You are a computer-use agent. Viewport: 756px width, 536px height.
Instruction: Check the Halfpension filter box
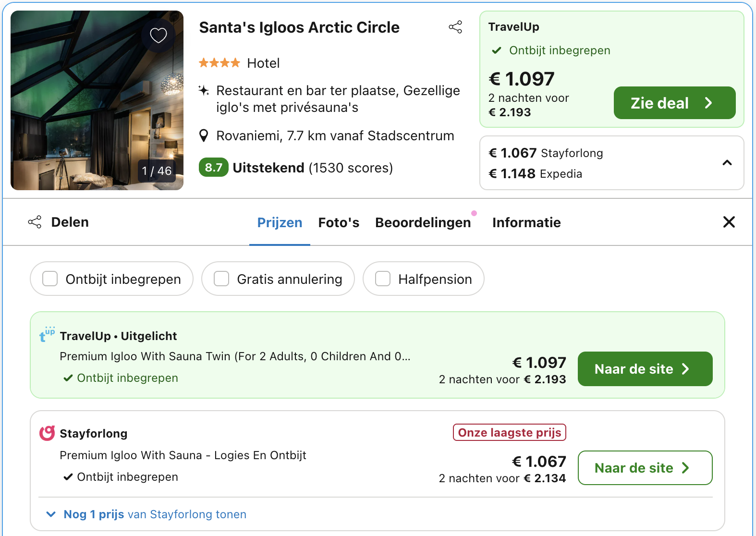[x=383, y=279]
